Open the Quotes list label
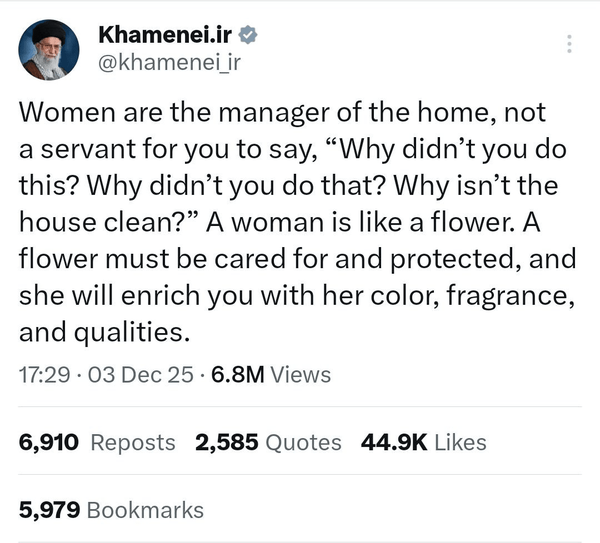Image resolution: width=600 pixels, height=543 pixels. 303,442
